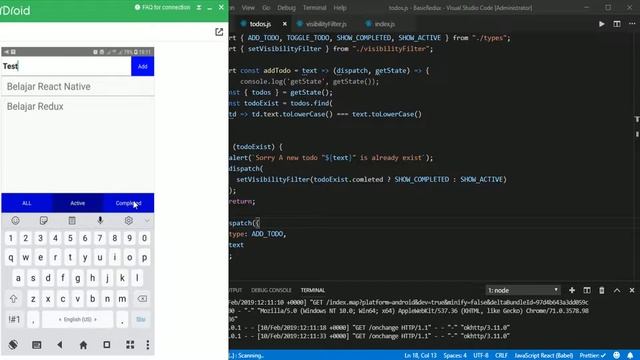Screen dimensions: 640x360
Task: Close the terminal panel
Action: [x=632, y=290]
